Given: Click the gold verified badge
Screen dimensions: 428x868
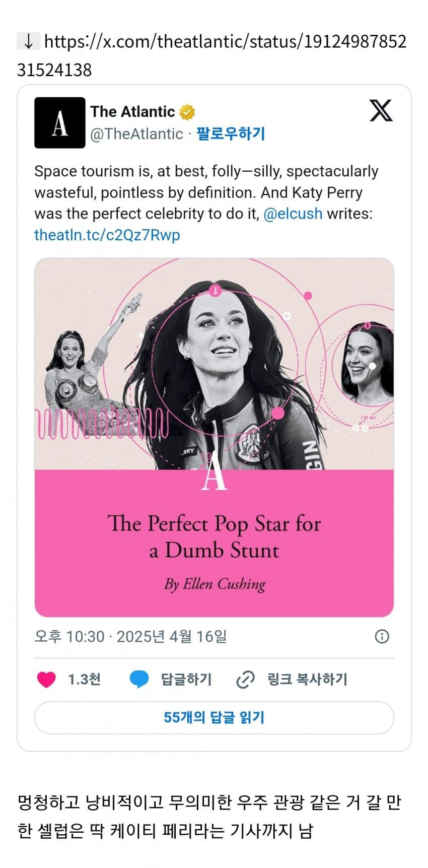Looking at the screenshot, I should (187, 112).
